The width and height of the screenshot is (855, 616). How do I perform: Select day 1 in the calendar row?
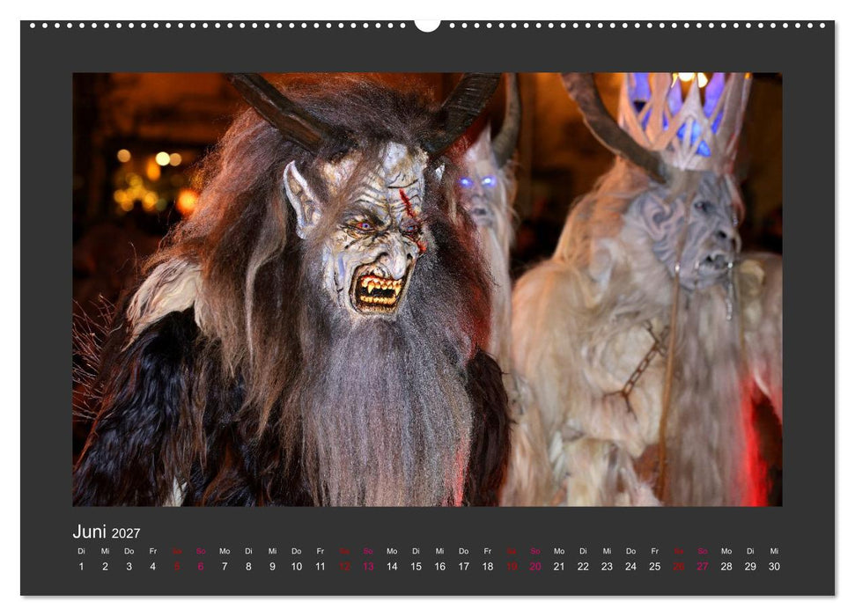pyautogui.click(x=81, y=567)
